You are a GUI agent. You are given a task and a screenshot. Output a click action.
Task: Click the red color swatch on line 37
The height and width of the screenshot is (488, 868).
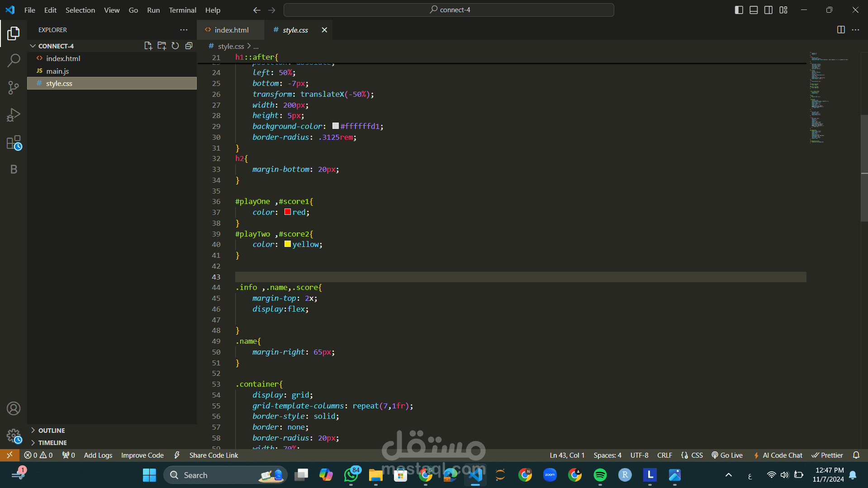pos(288,212)
